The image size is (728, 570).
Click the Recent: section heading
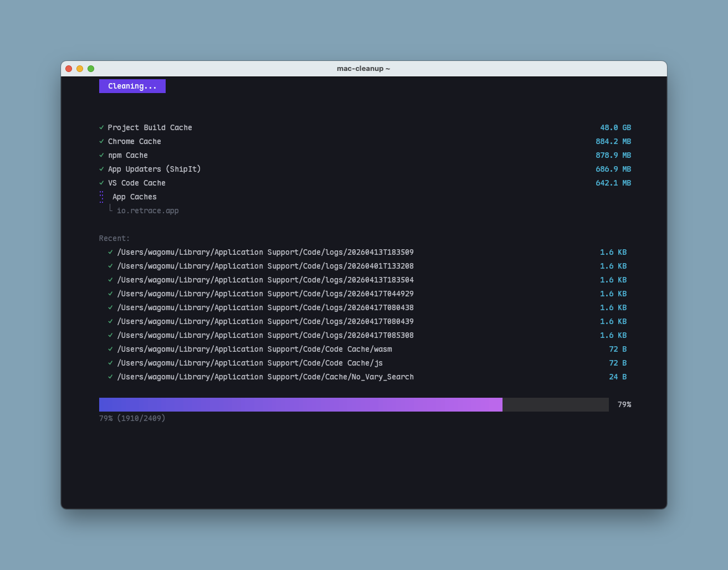tap(114, 238)
